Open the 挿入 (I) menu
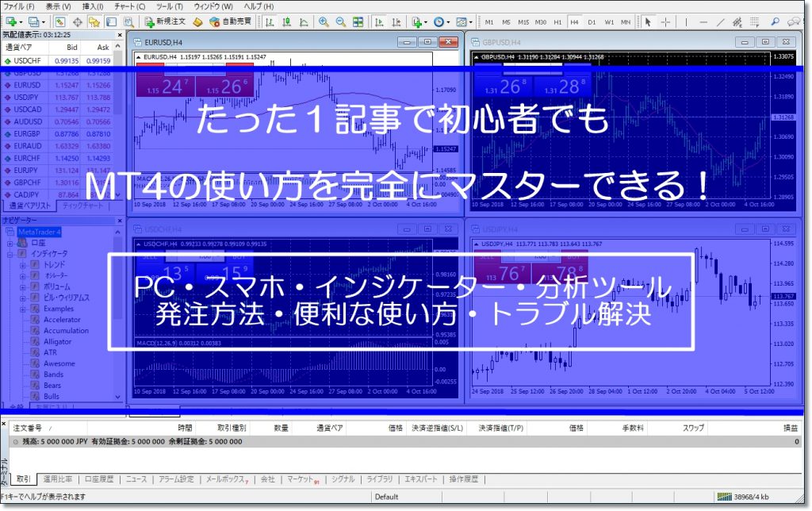Screen dimensions: 812x511 (x=93, y=6)
